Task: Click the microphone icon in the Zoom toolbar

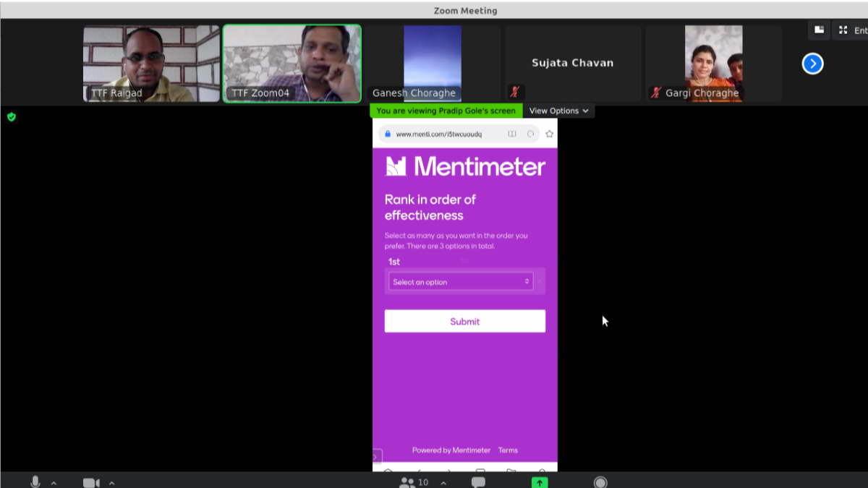Action: point(35,481)
